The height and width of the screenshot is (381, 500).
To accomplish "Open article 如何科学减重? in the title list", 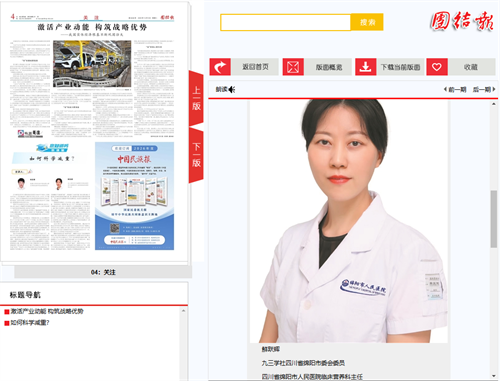I will (30, 323).
